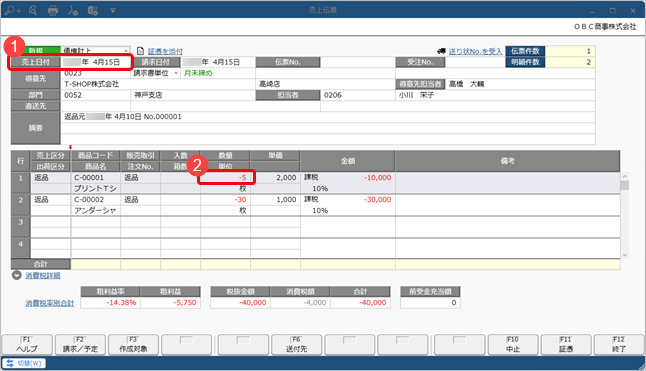Click the 証憑を添付 link
Image resolution: width=646 pixels, height=371 pixels.
click(165, 51)
